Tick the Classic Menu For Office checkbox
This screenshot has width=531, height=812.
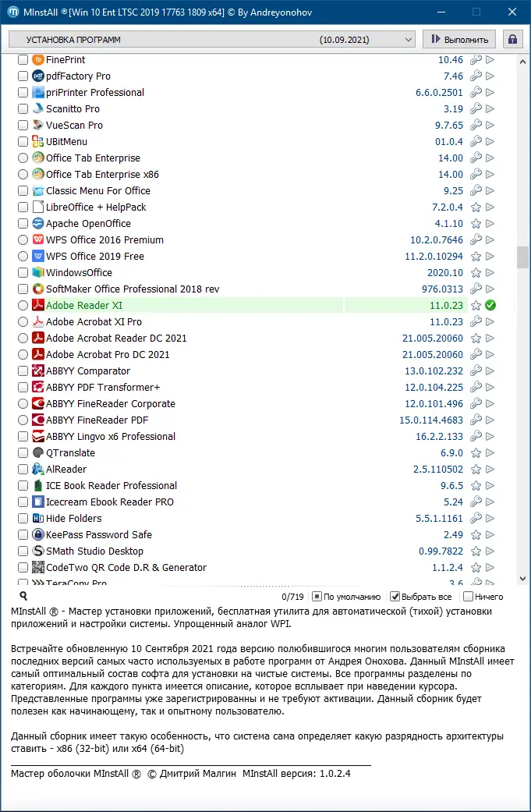(x=23, y=190)
